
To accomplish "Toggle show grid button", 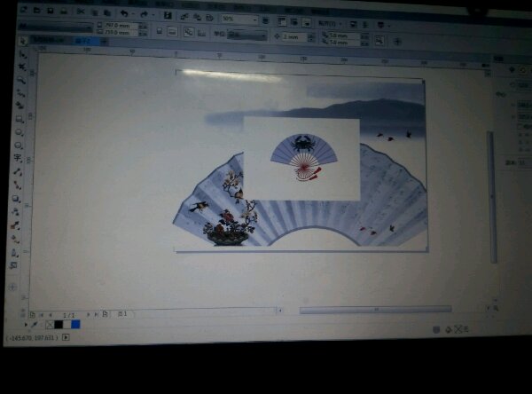I will pyautogui.click(x=294, y=21).
